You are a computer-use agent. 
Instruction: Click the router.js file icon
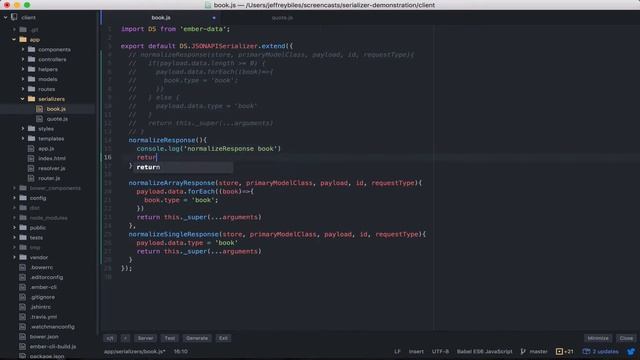tap(31, 178)
